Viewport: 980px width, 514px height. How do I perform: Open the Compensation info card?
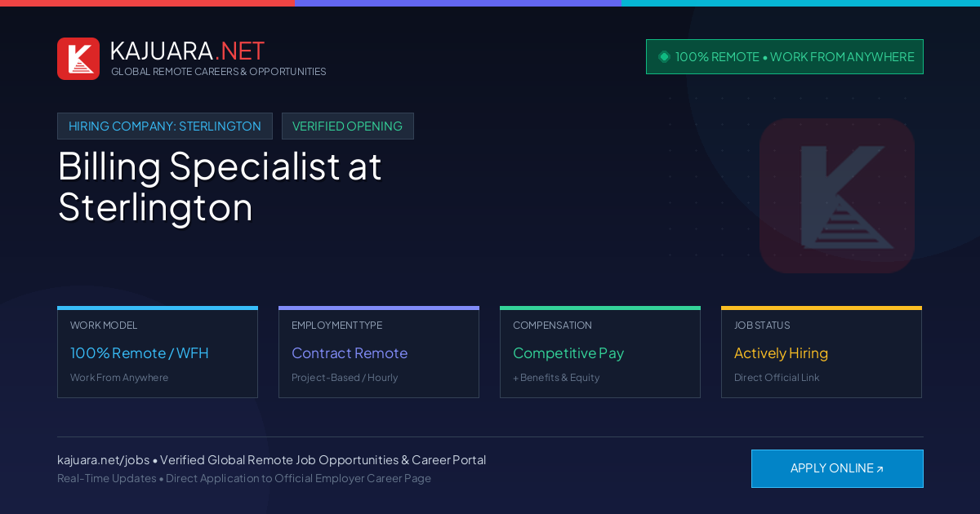click(600, 352)
